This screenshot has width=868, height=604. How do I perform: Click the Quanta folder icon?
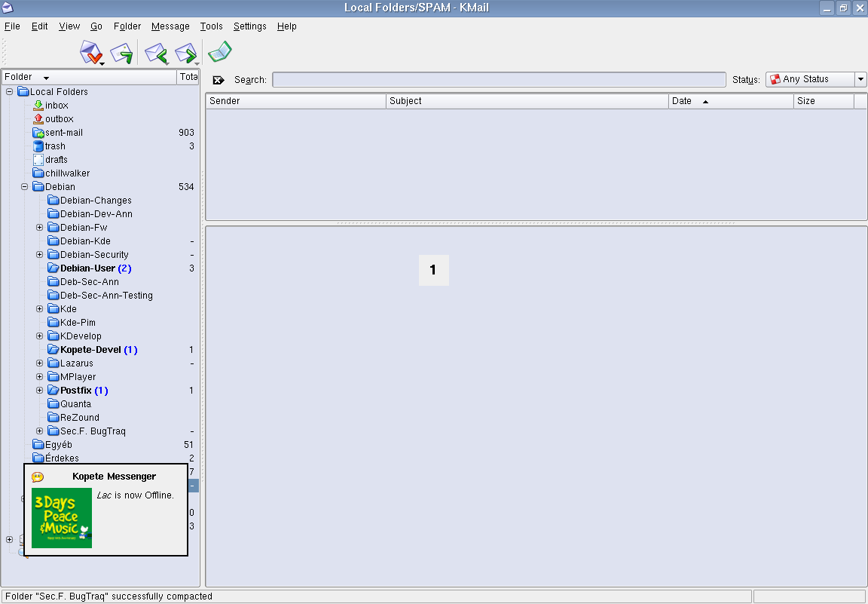(x=53, y=404)
